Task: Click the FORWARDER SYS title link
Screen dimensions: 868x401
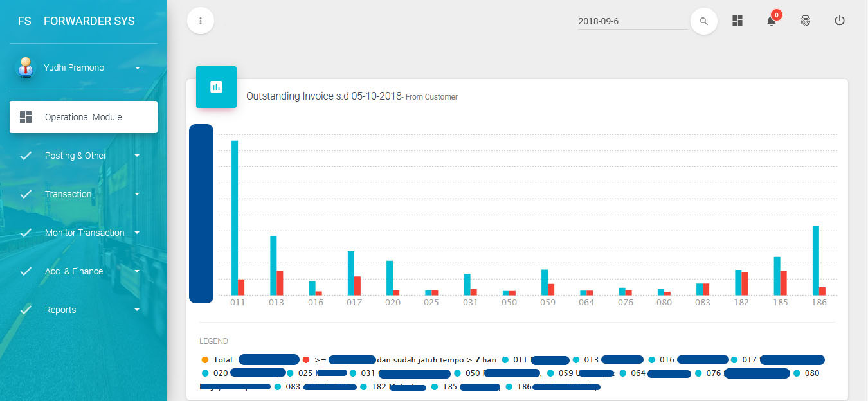Action: pyautogui.click(x=89, y=21)
